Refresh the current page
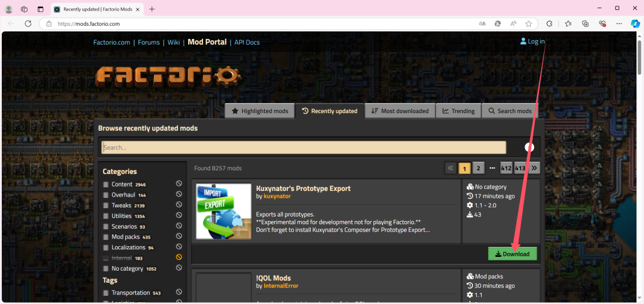Screen dimensions: 644x304 pos(28,23)
